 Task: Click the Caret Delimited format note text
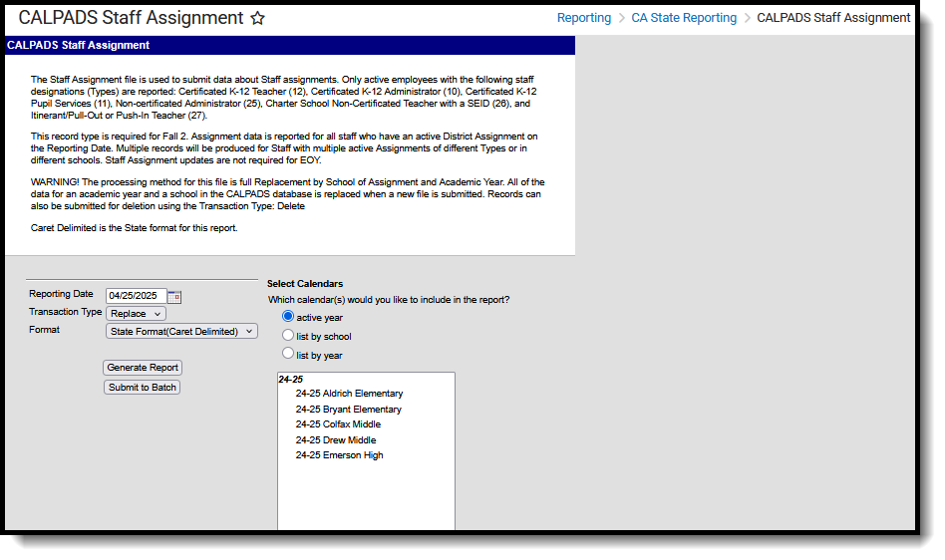[134, 228]
